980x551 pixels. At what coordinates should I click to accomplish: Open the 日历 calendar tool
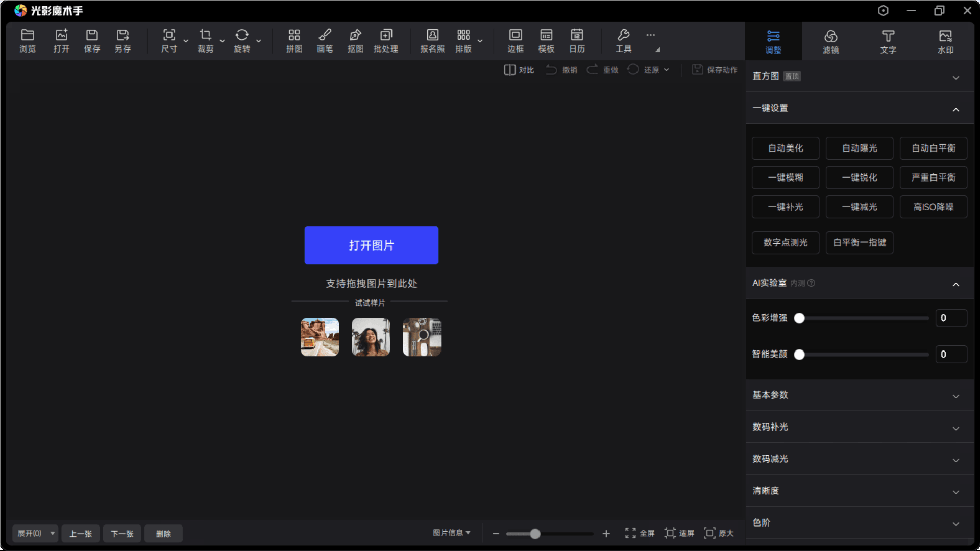tap(577, 40)
